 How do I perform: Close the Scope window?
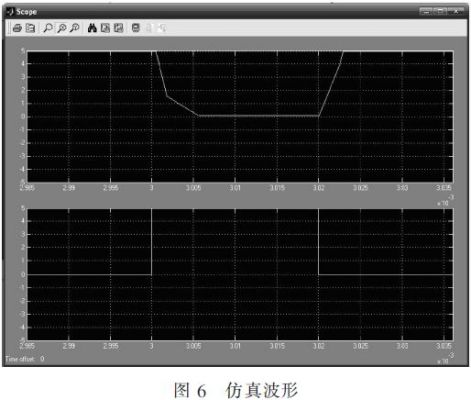[455, 11]
